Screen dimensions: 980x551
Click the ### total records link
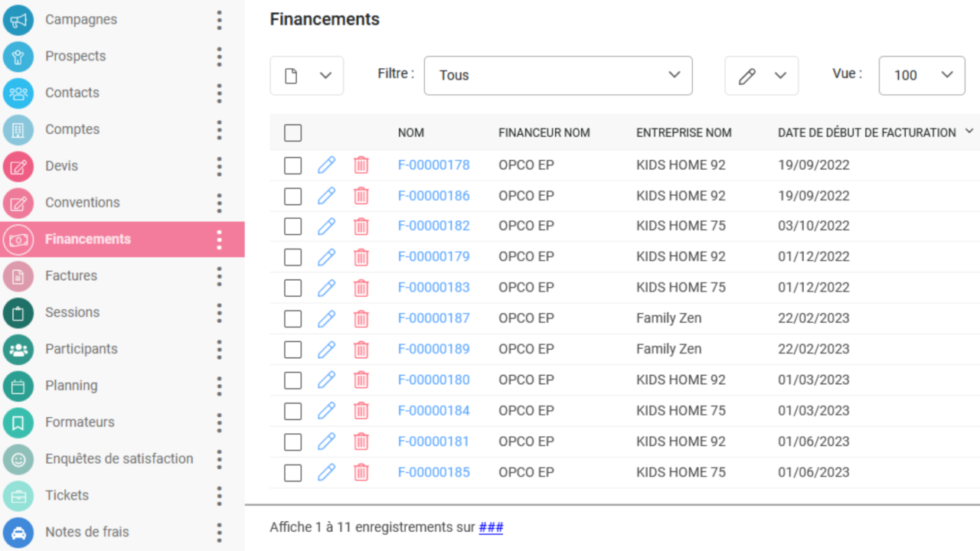(491, 527)
